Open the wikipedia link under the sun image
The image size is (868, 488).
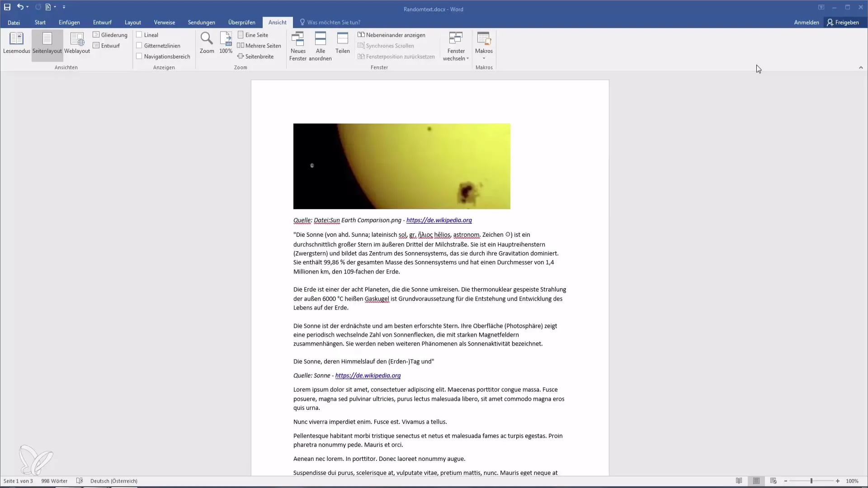[x=439, y=220]
